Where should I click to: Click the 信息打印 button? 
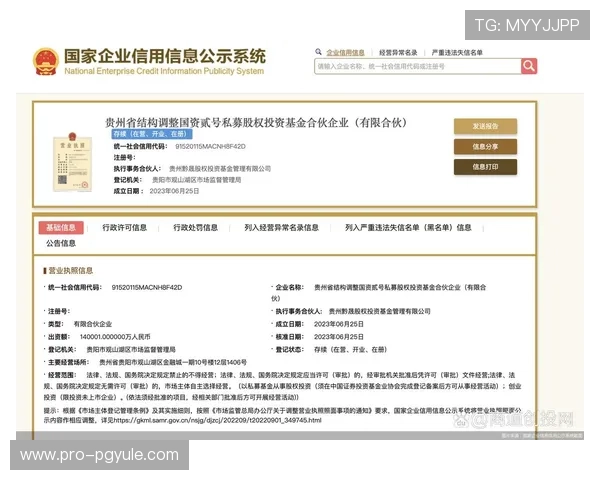coord(485,167)
